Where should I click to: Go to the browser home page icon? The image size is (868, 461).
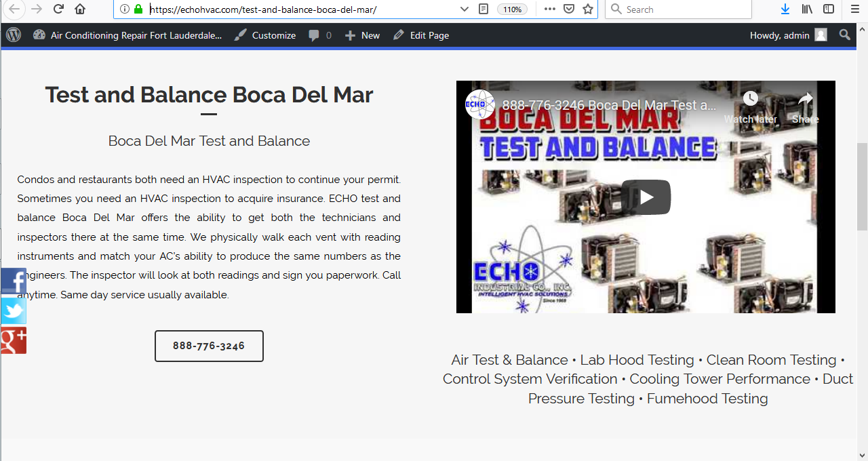(80, 9)
